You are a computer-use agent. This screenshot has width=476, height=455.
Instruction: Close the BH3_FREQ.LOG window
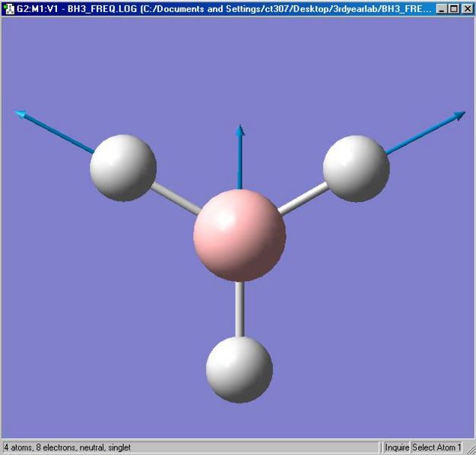pyautogui.click(x=467, y=9)
